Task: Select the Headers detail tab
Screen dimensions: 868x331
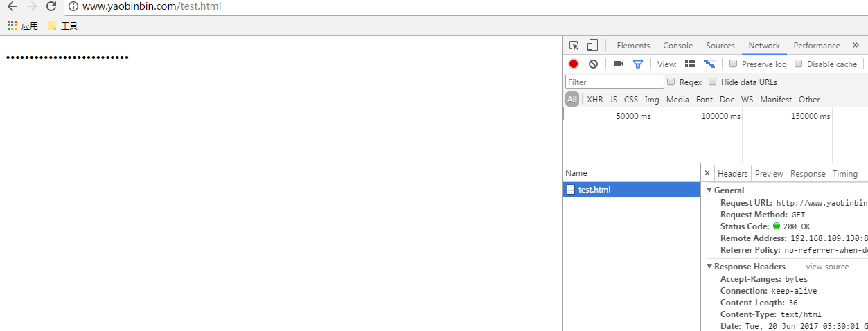Action: (x=733, y=174)
